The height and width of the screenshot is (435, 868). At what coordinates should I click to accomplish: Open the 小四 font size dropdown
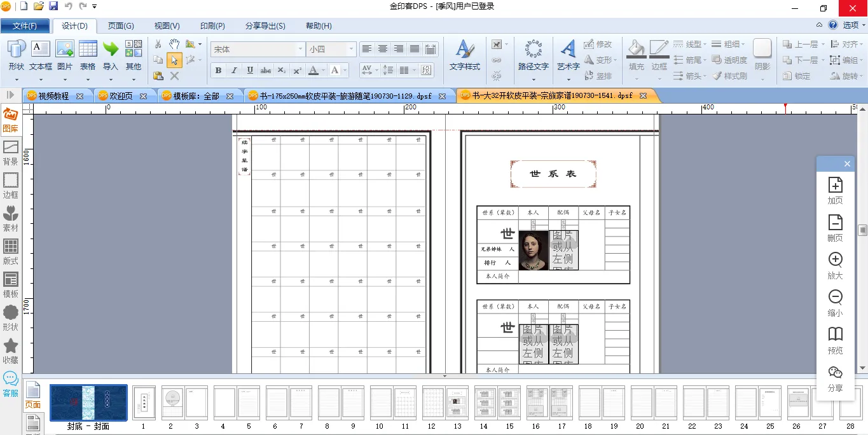pyautogui.click(x=350, y=49)
